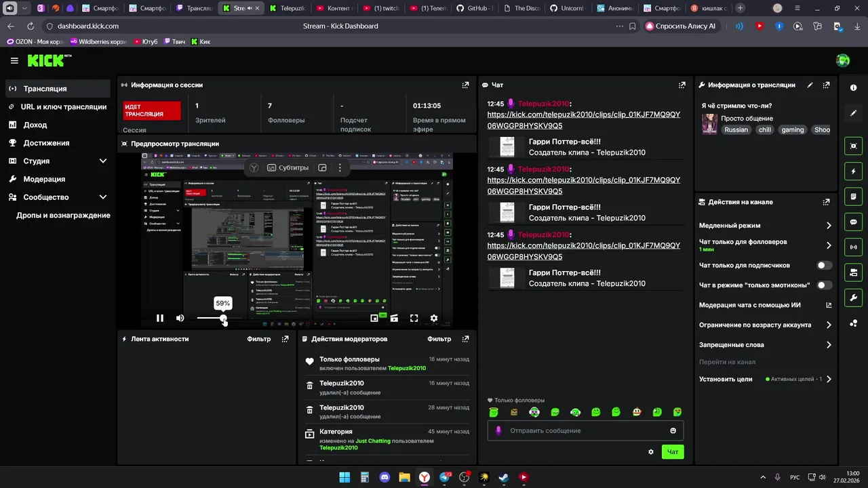Image resolution: width=868 pixels, height=488 pixels.
Task: Expand Установить цели row
Action: click(766, 380)
